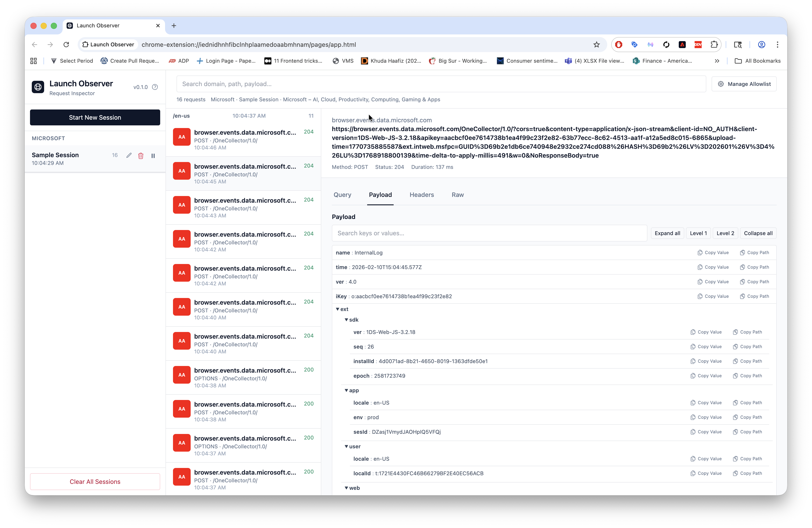Viewport: 812px width, 528px height.
Task: Collapse the ext tree node
Action: [x=337, y=309]
